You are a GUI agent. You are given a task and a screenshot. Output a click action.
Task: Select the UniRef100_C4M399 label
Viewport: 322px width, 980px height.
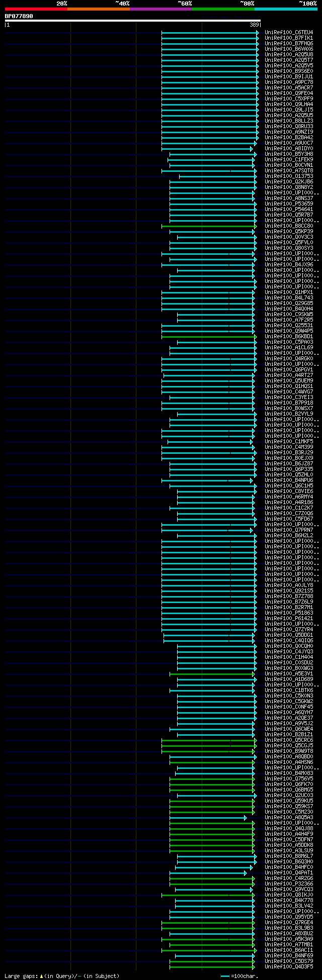point(289,447)
